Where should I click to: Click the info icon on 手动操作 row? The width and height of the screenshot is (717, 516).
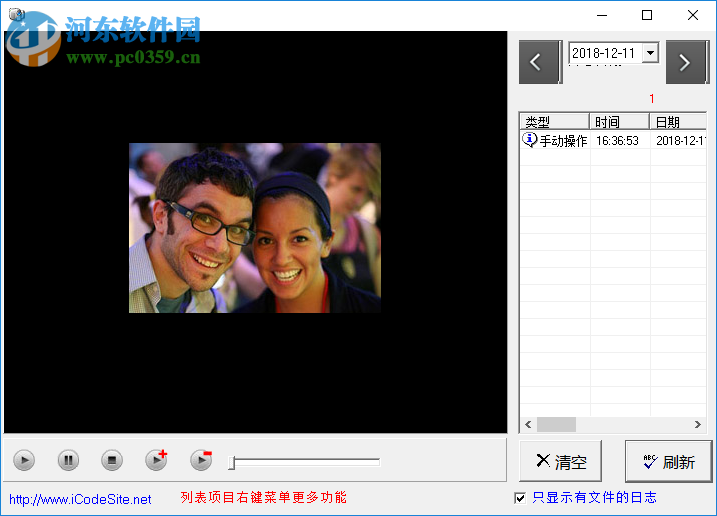(x=530, y=140)
